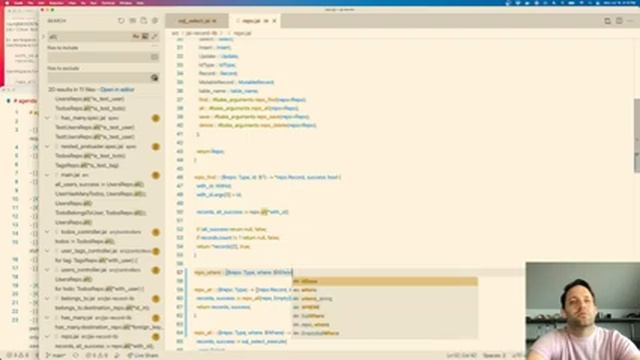Viewport: 640px width, 360px height.
Task: Toggle Match Whole Word in the search box
Action: pos(145,37)
